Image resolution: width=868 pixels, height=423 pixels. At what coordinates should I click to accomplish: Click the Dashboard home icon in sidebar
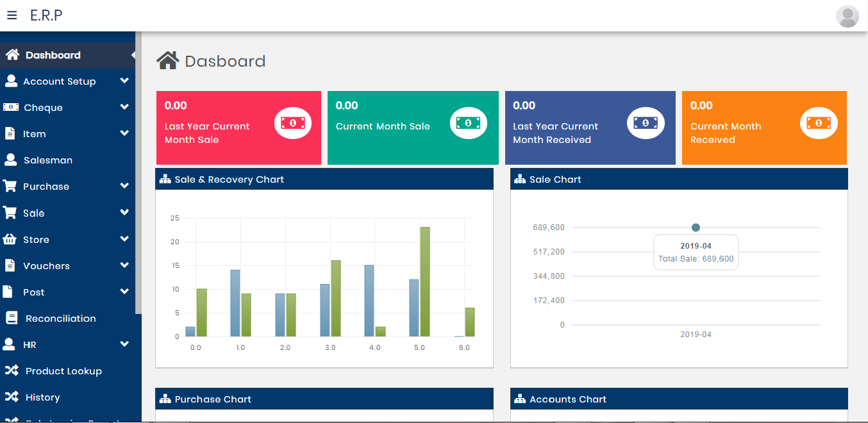pyautogui.click(x=12, y=55)
